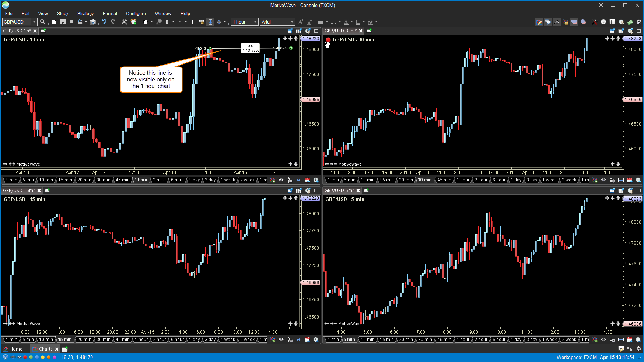Decrease font size with the smaller A icon
The image size is (644, 362).
coord(309,22)
